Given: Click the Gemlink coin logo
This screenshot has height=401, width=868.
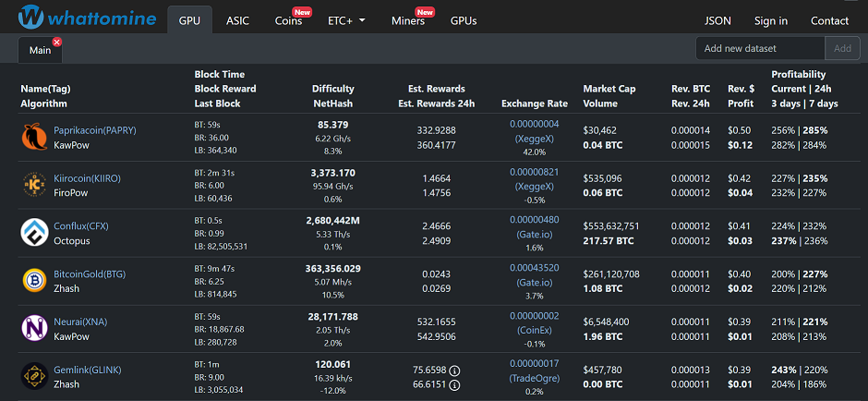Looking at the screenshot, I should click(x=34, y=376).
